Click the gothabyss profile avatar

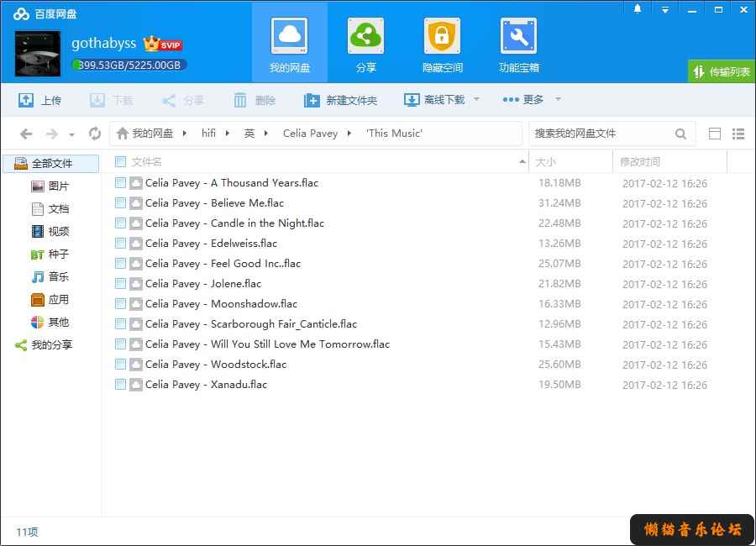click(38, 54)
